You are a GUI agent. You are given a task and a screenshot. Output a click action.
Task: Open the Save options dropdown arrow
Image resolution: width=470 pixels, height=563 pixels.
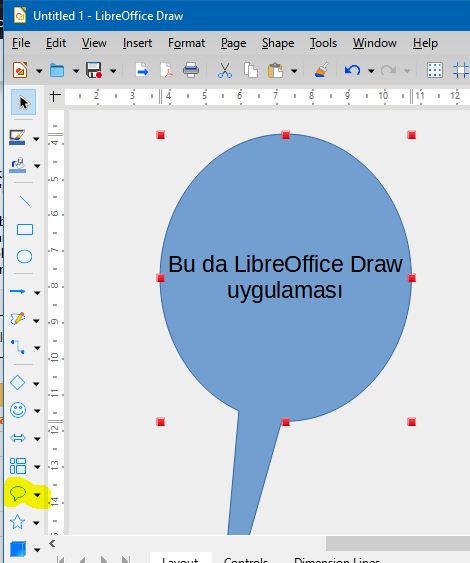(113, 71)
